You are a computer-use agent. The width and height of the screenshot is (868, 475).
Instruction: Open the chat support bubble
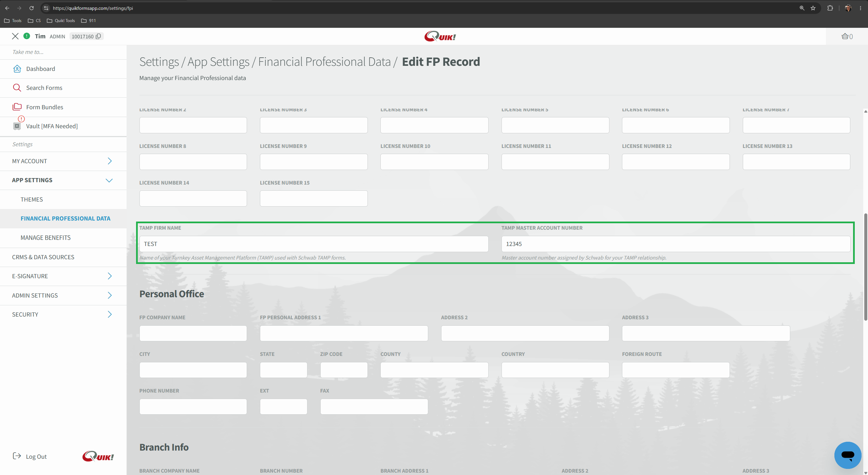click(x=848, y=455)
